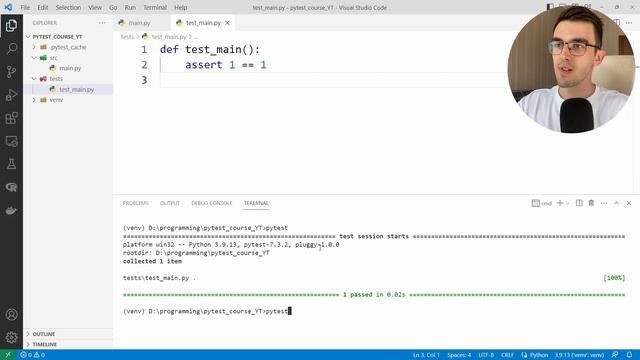Click Explorer more actions ellipsis
Screen dimensions: 640x360
[x=102, y=23]
